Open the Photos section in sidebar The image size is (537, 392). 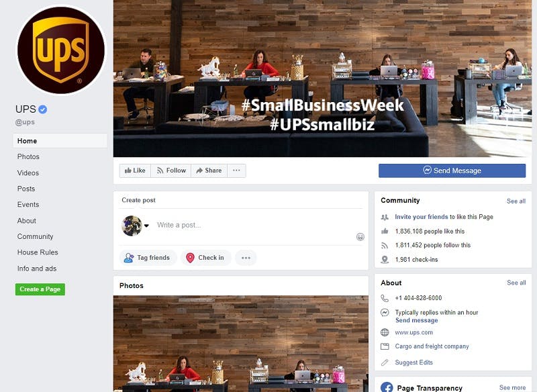[x=28, y=157]
